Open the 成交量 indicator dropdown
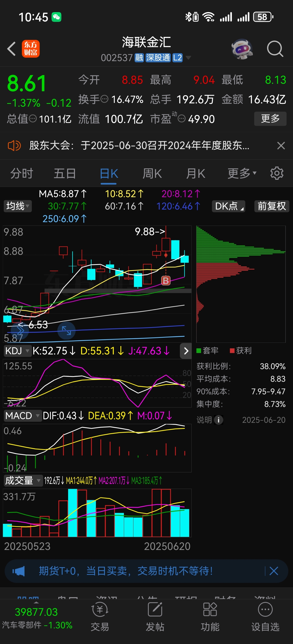 pyautogui.click(x=23, y=480)
